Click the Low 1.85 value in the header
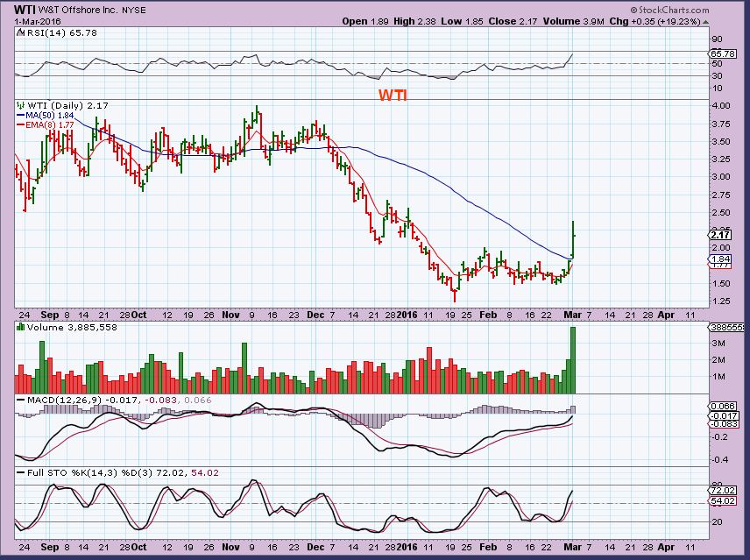The width and height of the screenshot is (750, 560). [x=462, y=22]
